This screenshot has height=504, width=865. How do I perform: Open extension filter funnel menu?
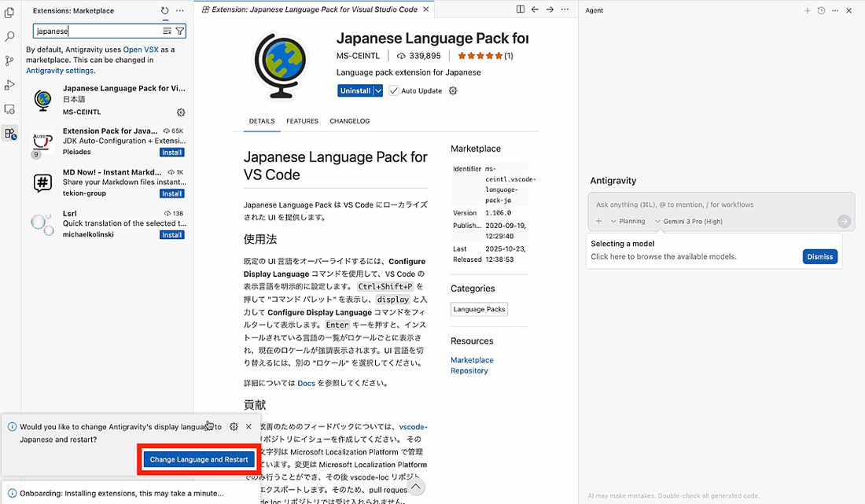pyautogui.click(x=180, y=31)
